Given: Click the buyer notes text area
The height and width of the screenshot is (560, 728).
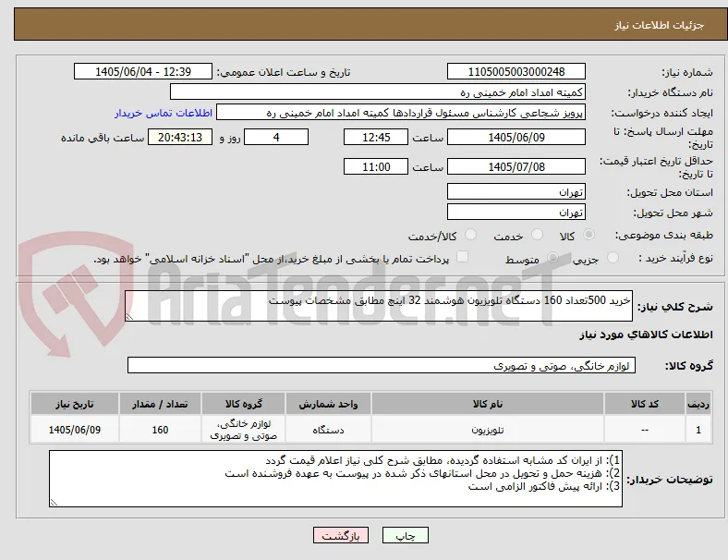Looking at the screenshot, I should pyautogui.click(x=335, y=479).
